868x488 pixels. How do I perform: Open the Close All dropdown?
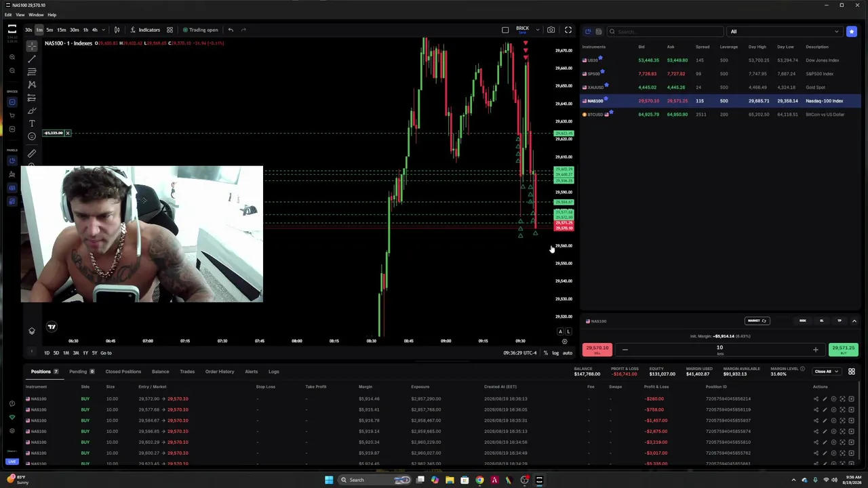click(827, 371)
